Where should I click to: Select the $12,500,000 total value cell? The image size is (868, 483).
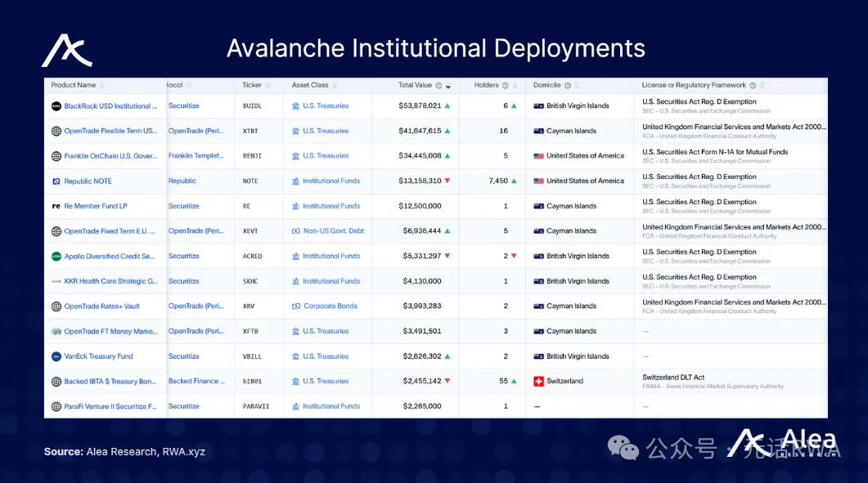pos(420,206)
